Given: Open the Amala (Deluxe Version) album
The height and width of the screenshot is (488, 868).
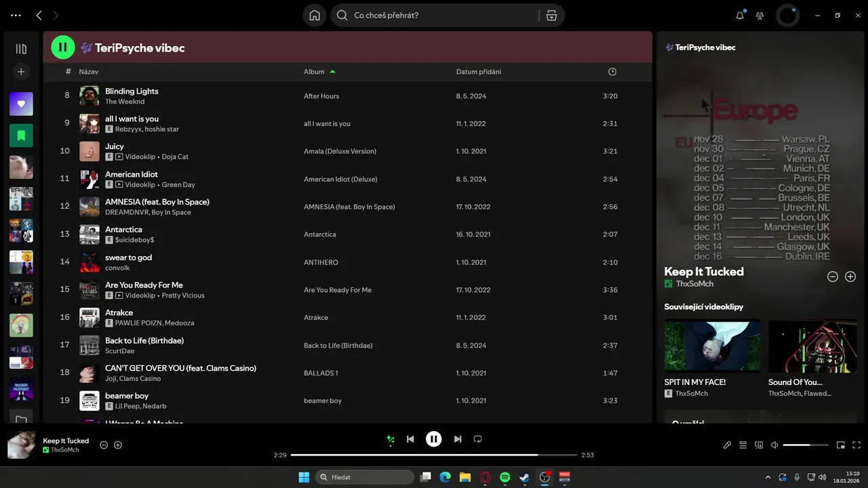Looking at the screenshot, I should coord(340,151).
